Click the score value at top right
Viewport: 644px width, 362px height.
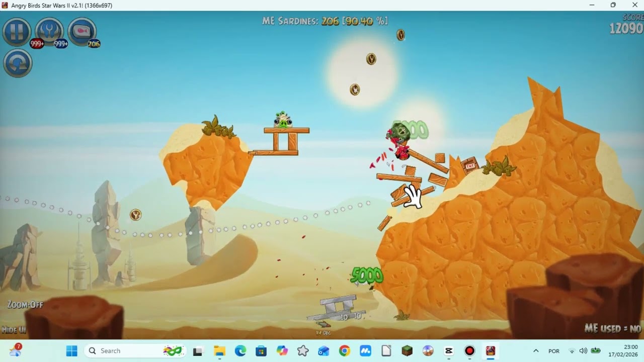[x=626, y=29]
